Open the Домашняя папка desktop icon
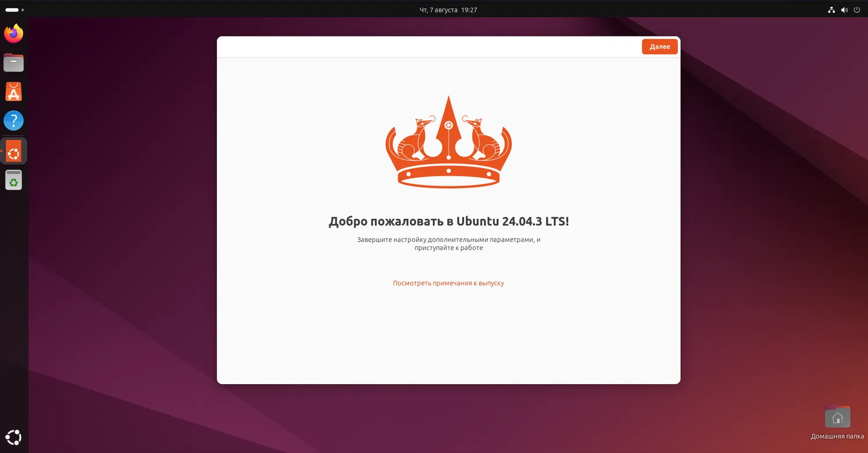The height and width of the screenshot is (453, 868). pyautogui.click(x=837, y=423)
